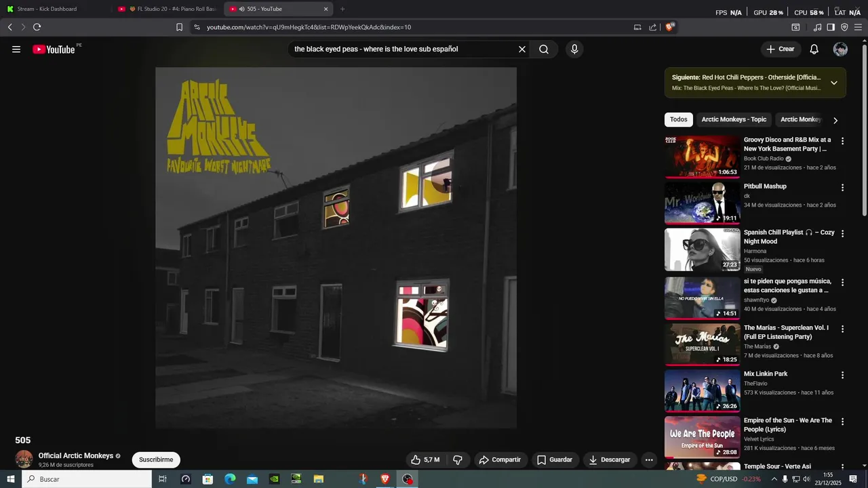Click the magnifier search button
The height and width of the screenshot is (488, 868).
click(544, 49)
